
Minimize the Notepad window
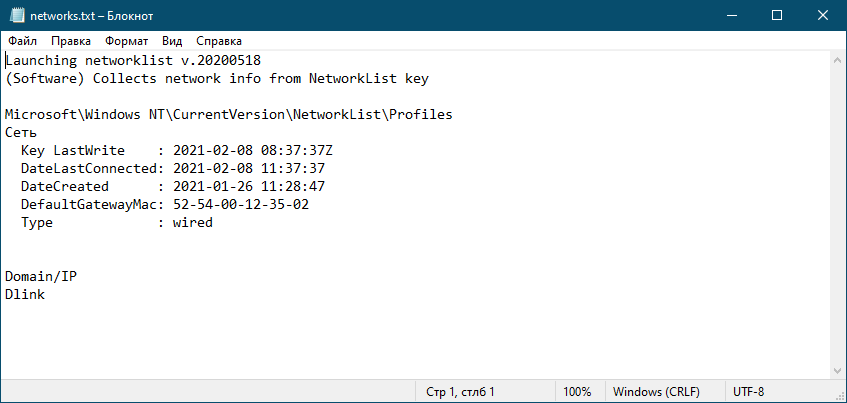pyautogui.click(x=731, y=15)
